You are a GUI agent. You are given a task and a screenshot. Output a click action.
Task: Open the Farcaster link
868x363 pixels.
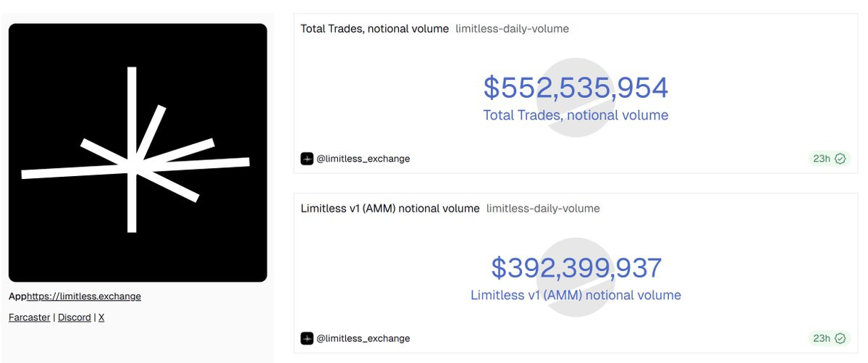(x=30, y=317)
